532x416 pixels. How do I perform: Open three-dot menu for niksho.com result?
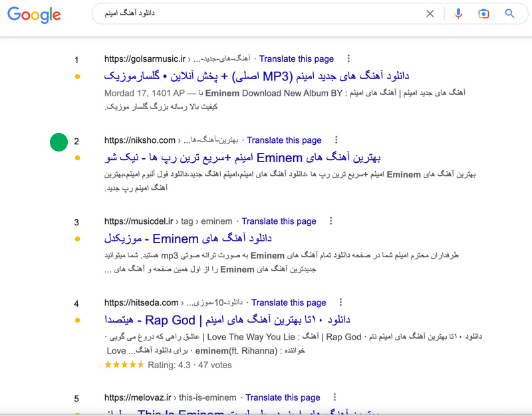click(x=336, y=140)
